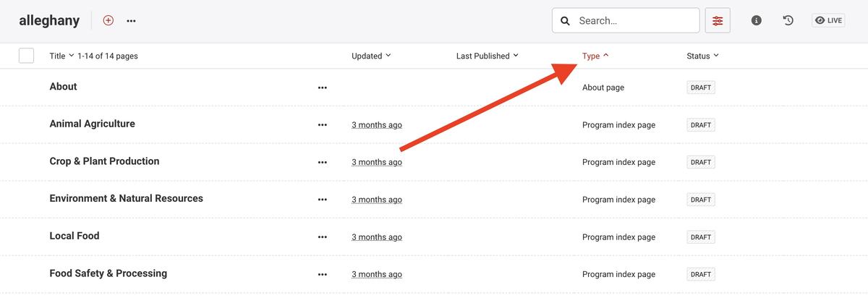Click Environment & Natural Resources' updated timestamp
The image size is (868, 298).
(377, 200)
